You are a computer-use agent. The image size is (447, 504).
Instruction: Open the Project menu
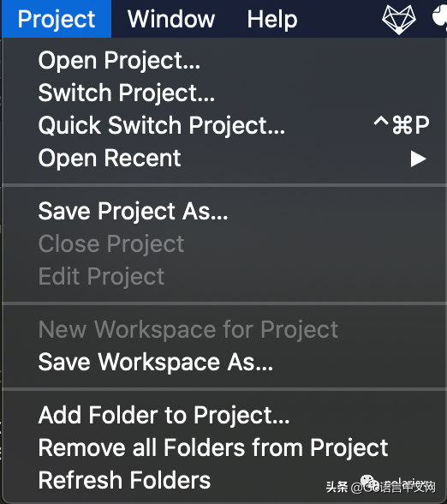click(x=57, y=19)
